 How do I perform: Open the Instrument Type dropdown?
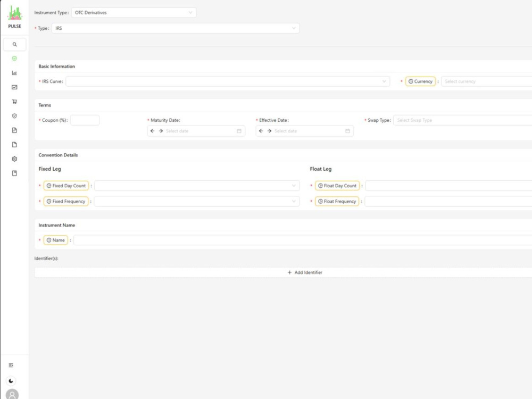(134, 13)
